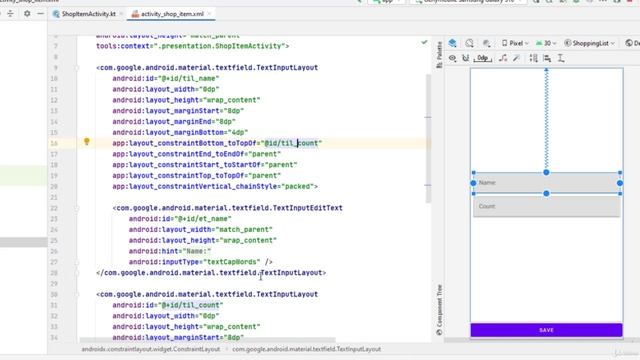Click the left constraint handle of Name field
The width and height of the screenshot is (640, 360).
(x=473, y=183)
